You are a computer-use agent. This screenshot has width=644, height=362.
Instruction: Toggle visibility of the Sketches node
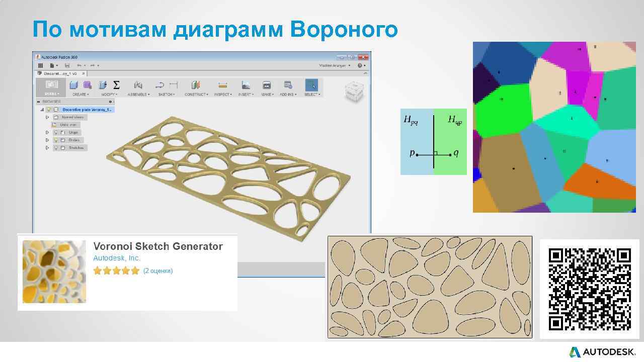(56, 148)
